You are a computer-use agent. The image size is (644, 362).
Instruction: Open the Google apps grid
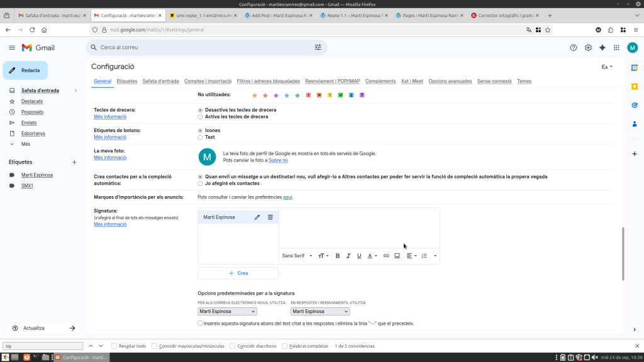[616, 48]
